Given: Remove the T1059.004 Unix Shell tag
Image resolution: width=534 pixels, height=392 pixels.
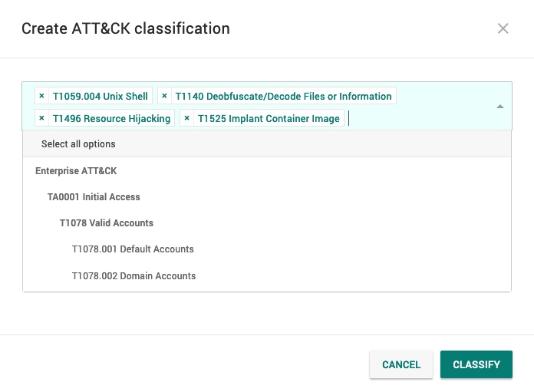Looking at the screenshot, I should (x=41, y=97).
